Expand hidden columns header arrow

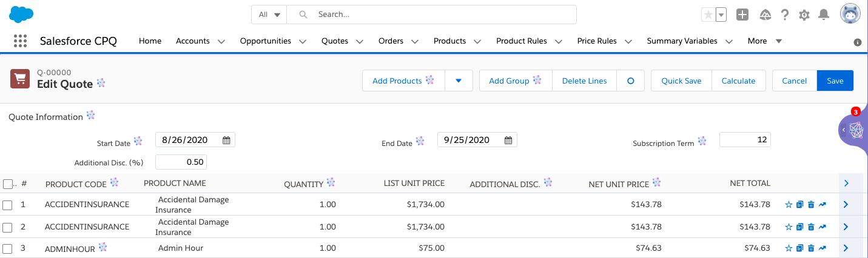click(846, 183)
